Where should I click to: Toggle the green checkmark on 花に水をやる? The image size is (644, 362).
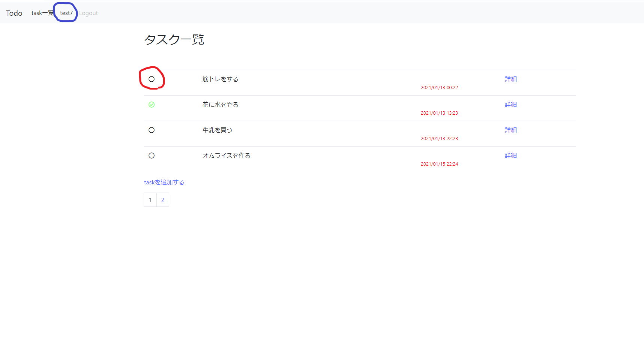click(x=152, y=105)
